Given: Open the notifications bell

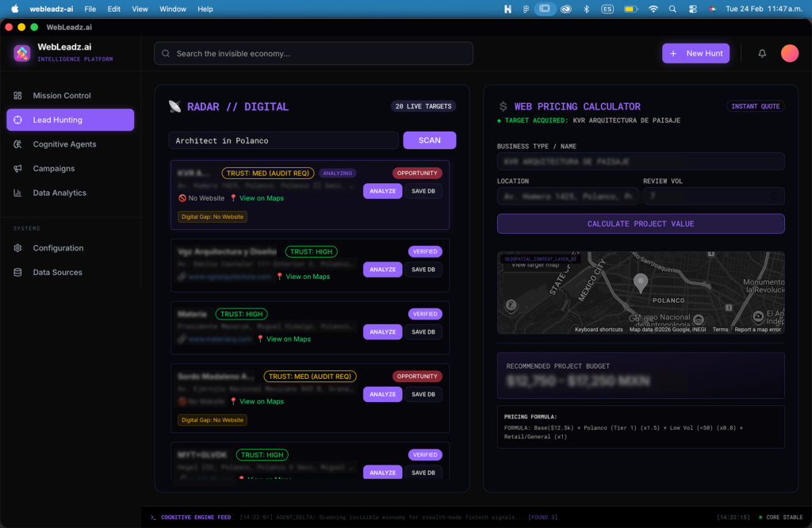Looking at the screenshot, I should 762,53.
